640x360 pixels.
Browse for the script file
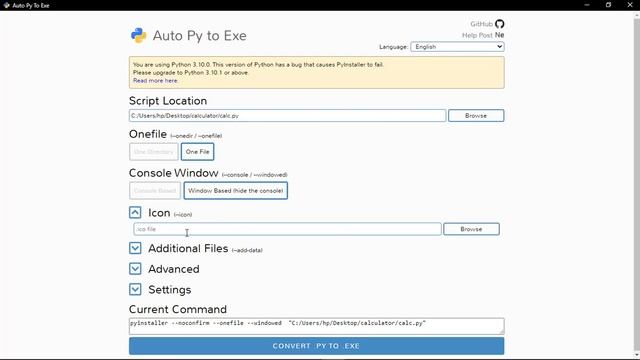pos(476,116)
